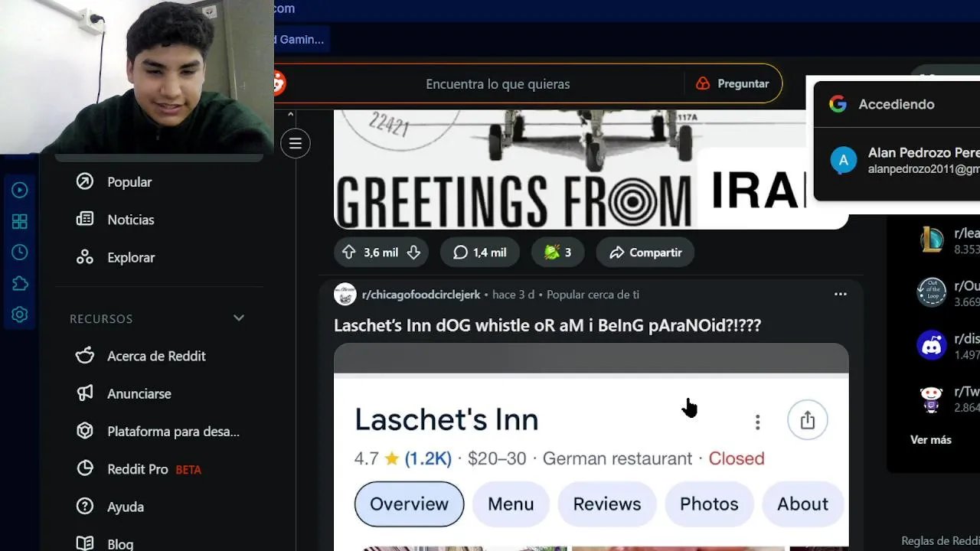Click the Closed status text

[737, 458]
